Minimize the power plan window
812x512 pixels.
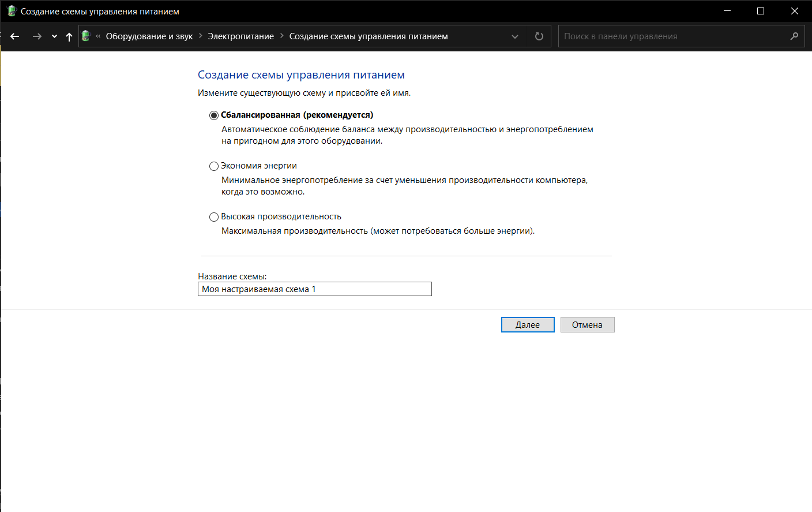point(727,11)
